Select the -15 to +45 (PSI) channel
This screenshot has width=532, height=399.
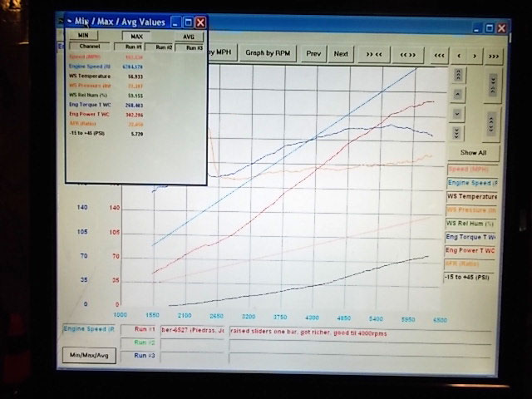pyautogui.click(x=472, y=276)
